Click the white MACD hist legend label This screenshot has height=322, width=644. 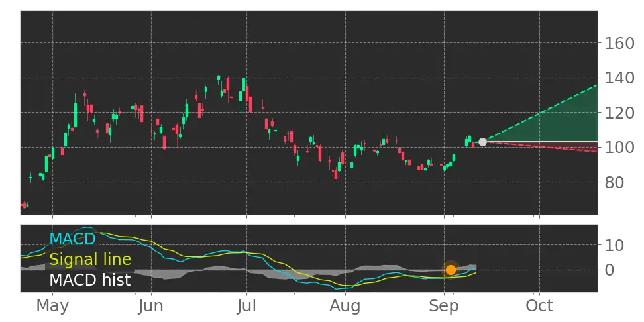click(x=90, y=280)
